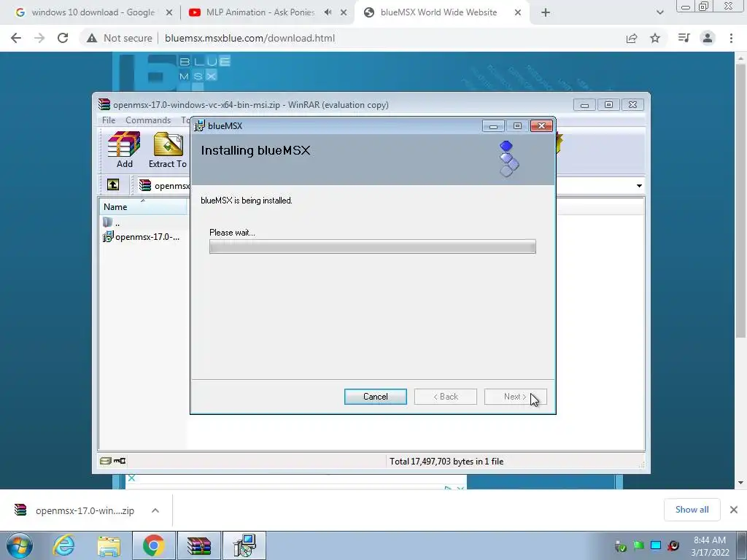Click the blueMSX installer title bar icon
The height and width of the screenshot is (560, 747).
[199, 125]
